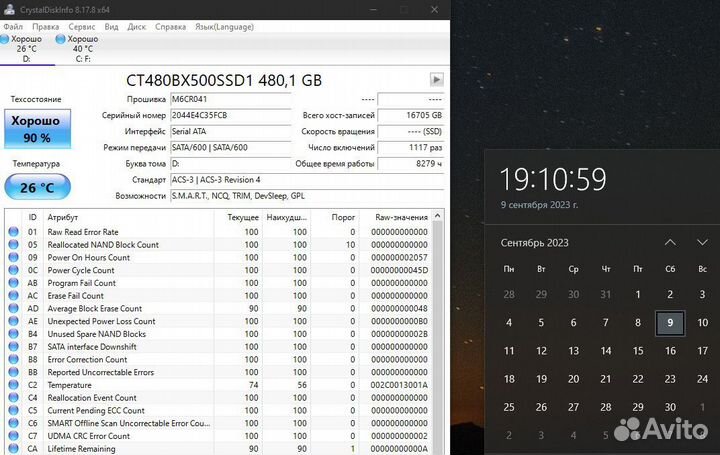Select date 9 in the calendar
Screen dimensions: 720x455
click(x=670, y=323)
